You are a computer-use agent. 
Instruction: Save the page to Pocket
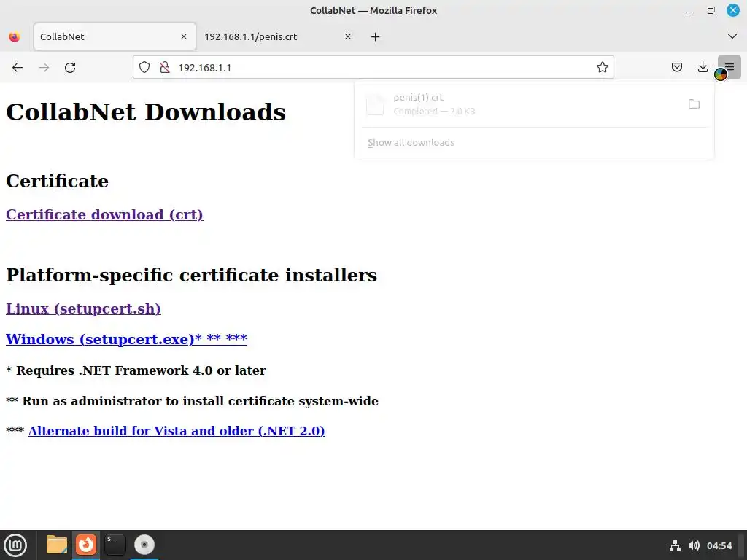676,68
